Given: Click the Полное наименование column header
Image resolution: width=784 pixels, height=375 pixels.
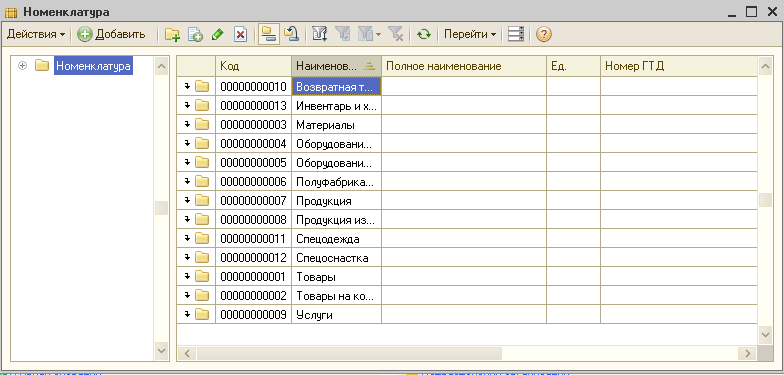Looking at the screenshot, I should (x=464, y=66).
